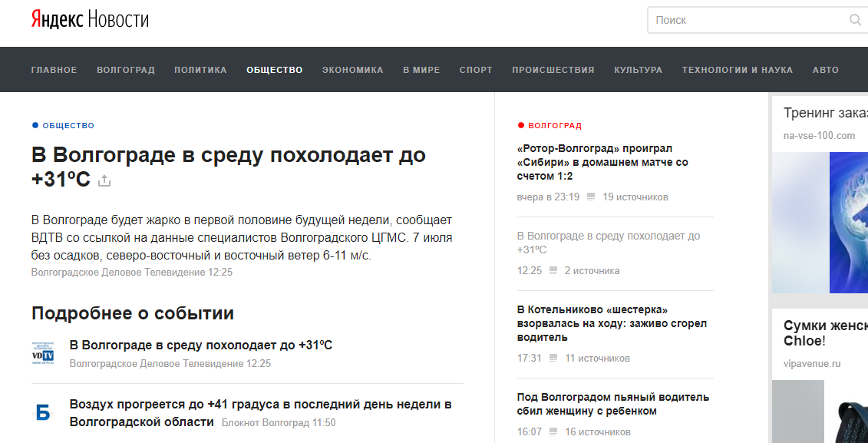Open the VDTV story link in Подробнее о событии
The height and width of the screenshot is (443, 868).
(x=201, y=345)
